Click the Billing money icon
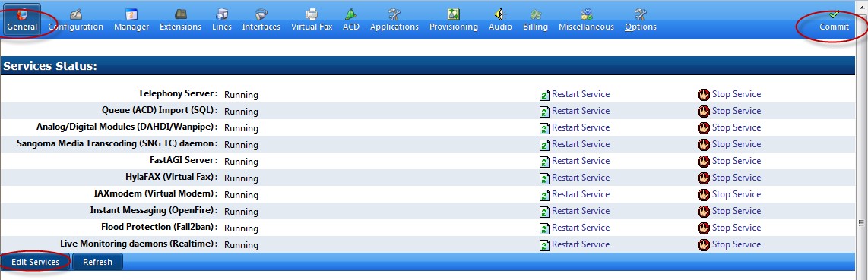 click(535, 14)
